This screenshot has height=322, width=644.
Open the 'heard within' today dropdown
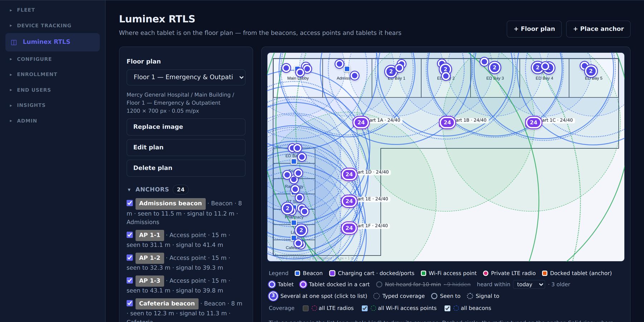[529, 284]
